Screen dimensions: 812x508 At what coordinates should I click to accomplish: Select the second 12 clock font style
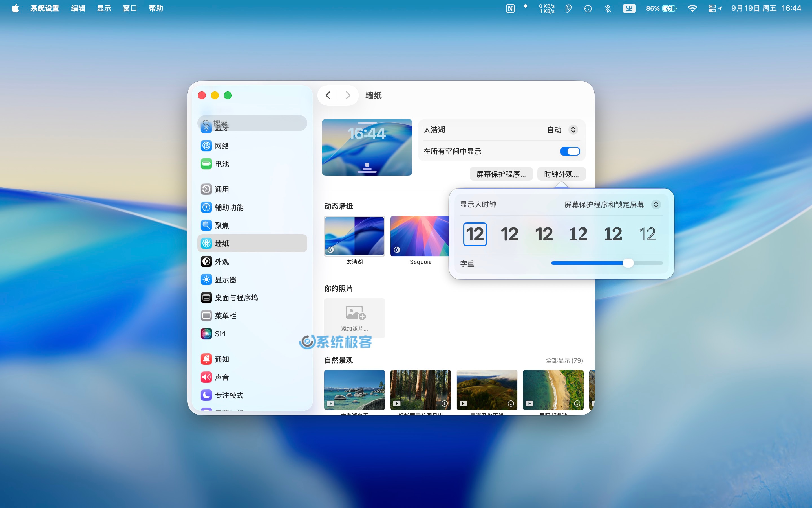(x=509, y=234)
